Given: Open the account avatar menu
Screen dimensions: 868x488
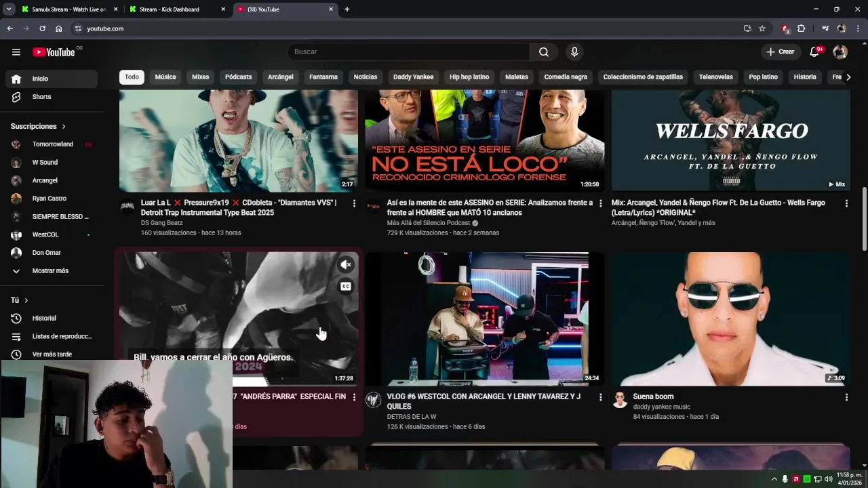Looking at the screenshot, I should click(840, 52).
